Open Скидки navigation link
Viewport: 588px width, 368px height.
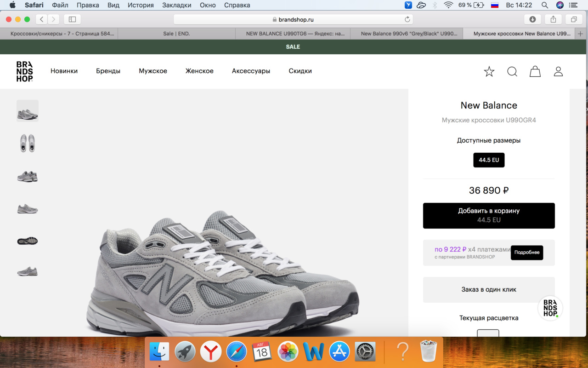(x=300, y=71)
